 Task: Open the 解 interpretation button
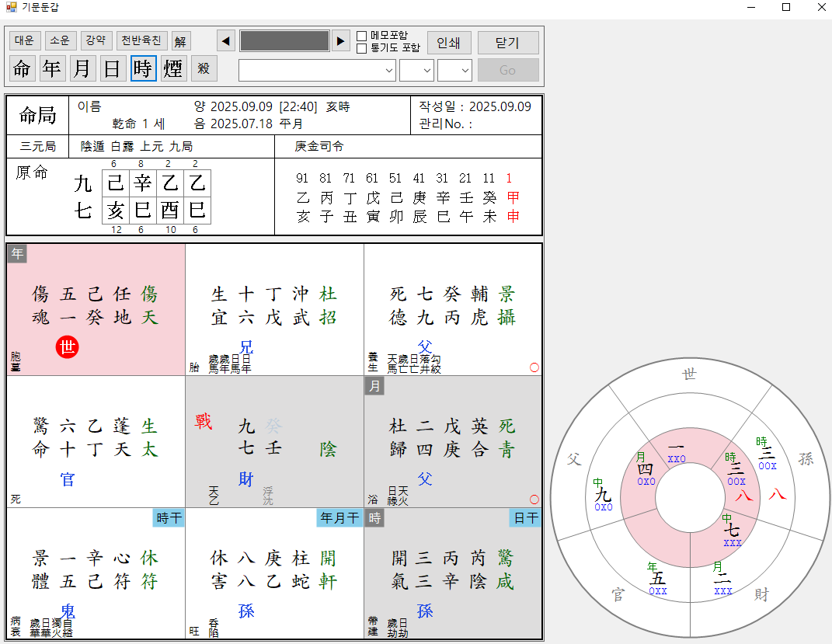[181, 41]
